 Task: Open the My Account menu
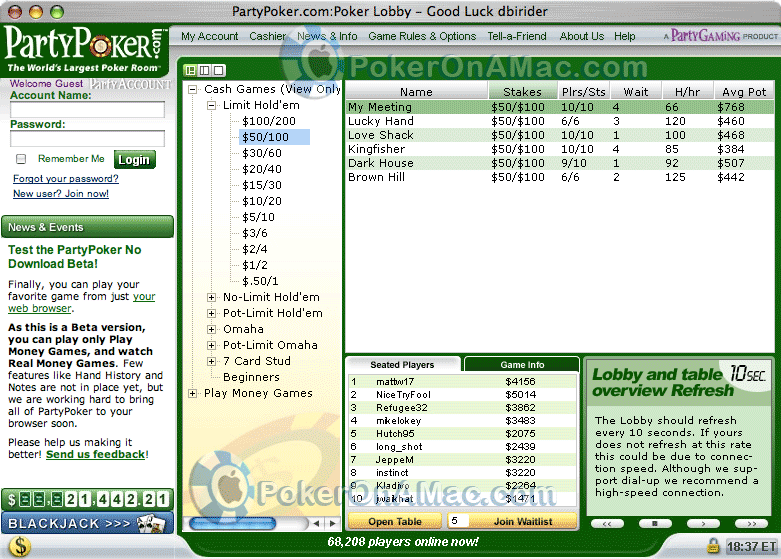(x=209, y=36)
